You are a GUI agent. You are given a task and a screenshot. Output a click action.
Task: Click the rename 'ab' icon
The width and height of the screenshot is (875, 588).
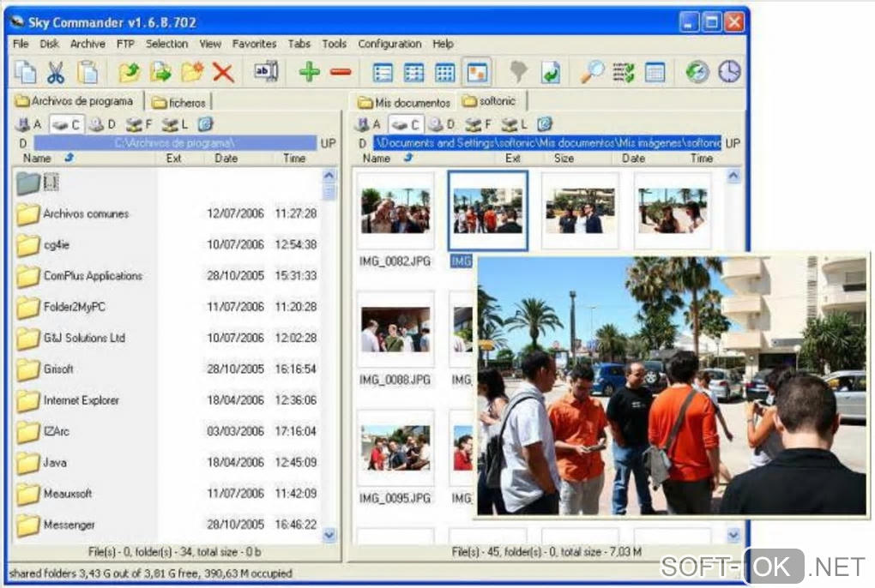pos(266,71)
